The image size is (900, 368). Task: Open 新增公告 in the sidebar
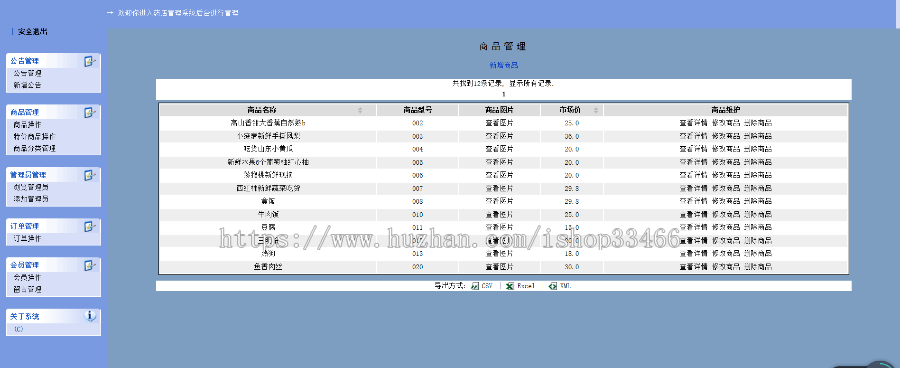(28, 85)
